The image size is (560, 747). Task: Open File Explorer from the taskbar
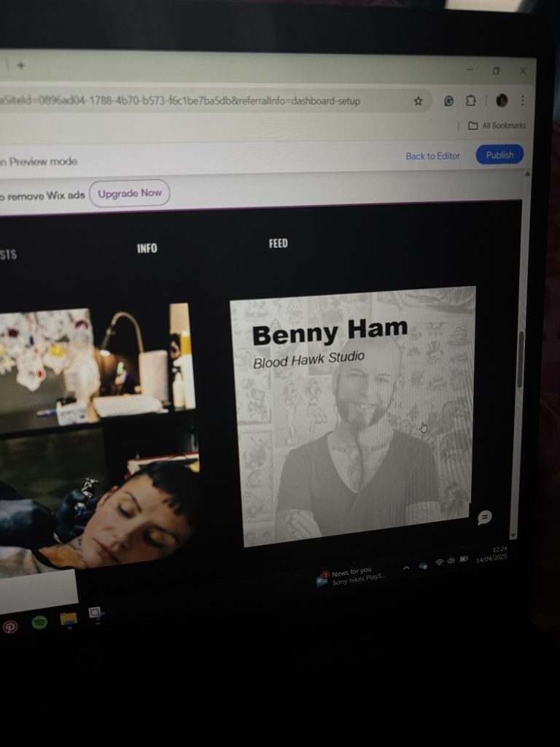69,619
